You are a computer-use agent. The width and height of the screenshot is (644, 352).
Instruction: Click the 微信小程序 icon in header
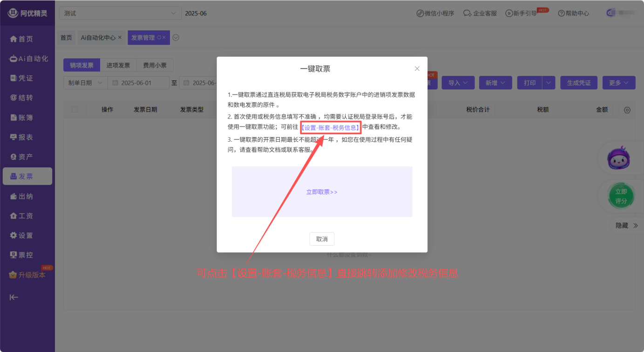tap(420, 14)
